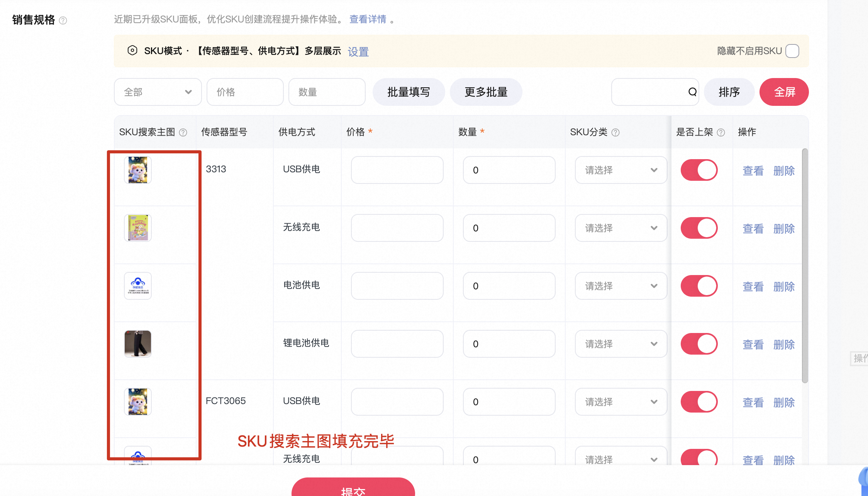868x496 pixels.
Task: Click 查看 for 3313 无线充电 row
Action: pyautogui.click(x=753, y=229)
